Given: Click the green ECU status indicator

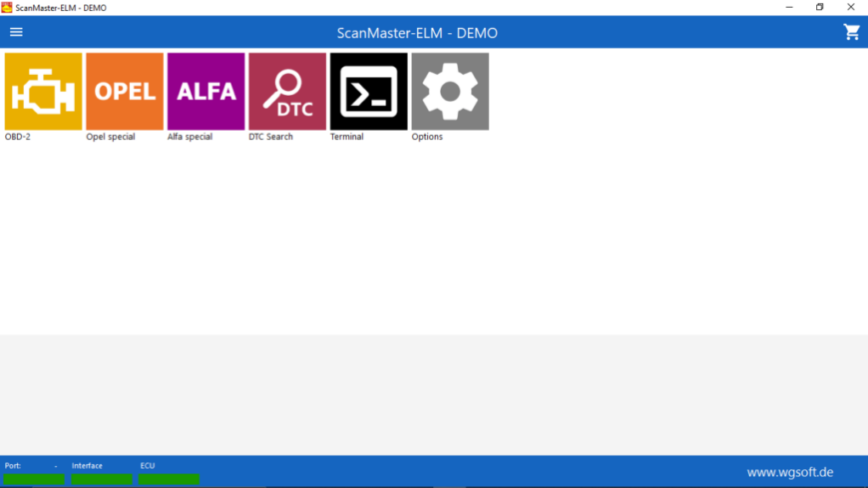Looking at the screenshot, I should pos(169,479).
